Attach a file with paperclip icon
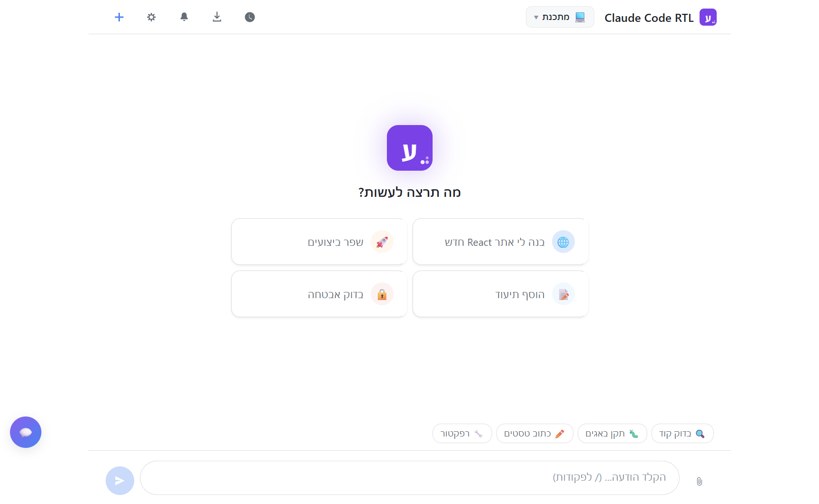Image resolution: width=819 pixels, height=504 pixels. (699, 481)
